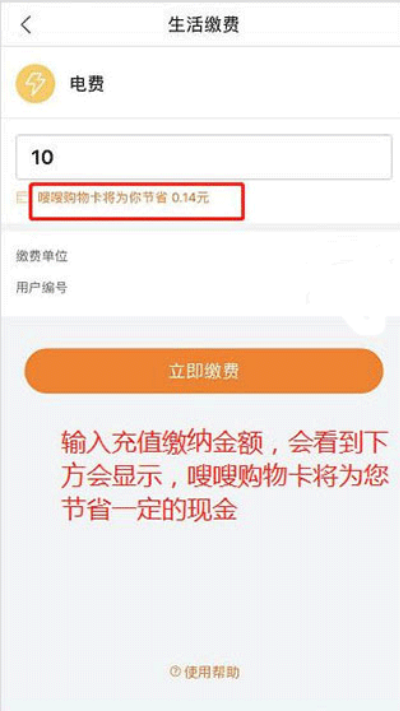Click the 0.14元 savings amount

(190, 198)
